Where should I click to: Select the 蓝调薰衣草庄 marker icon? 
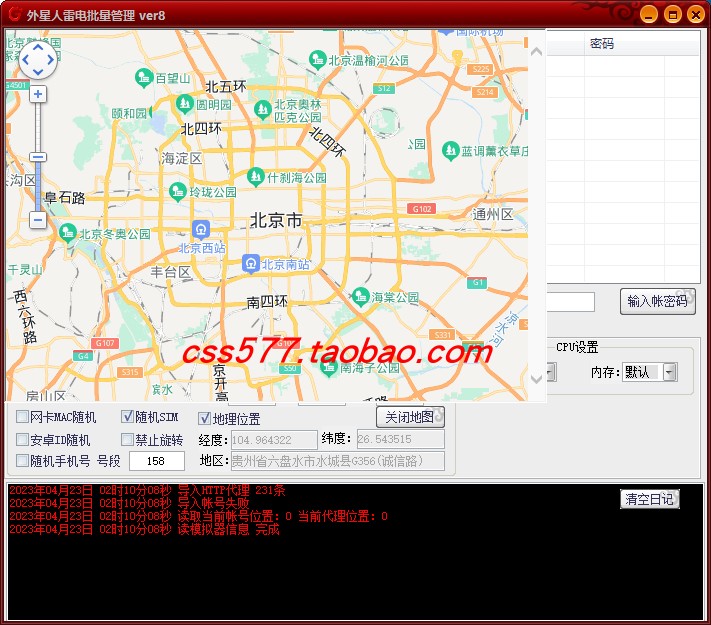(450, 150)
